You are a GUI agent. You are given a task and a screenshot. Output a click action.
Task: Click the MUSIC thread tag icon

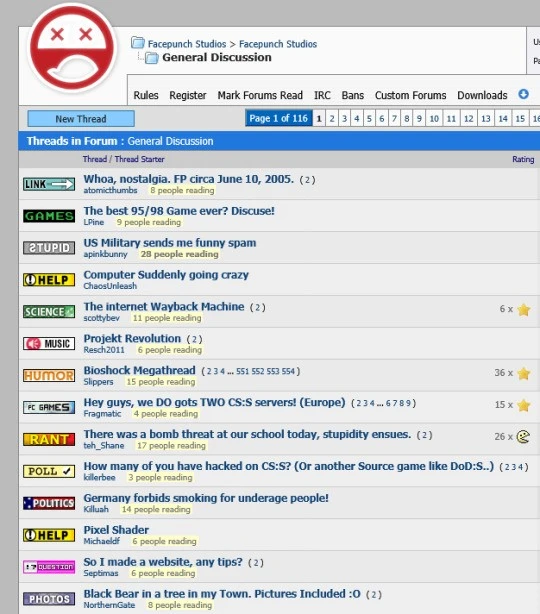(x=49, y=343)
